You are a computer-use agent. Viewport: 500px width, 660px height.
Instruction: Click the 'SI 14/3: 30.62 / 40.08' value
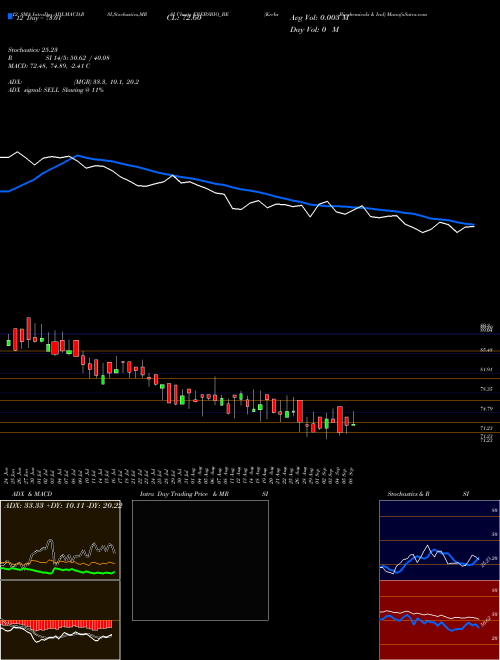point(77,58)
